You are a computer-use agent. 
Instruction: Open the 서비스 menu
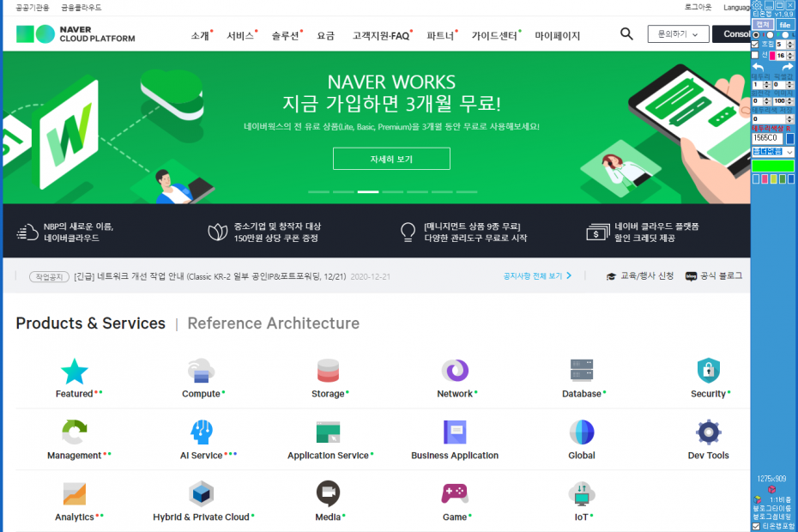[240, 36]
